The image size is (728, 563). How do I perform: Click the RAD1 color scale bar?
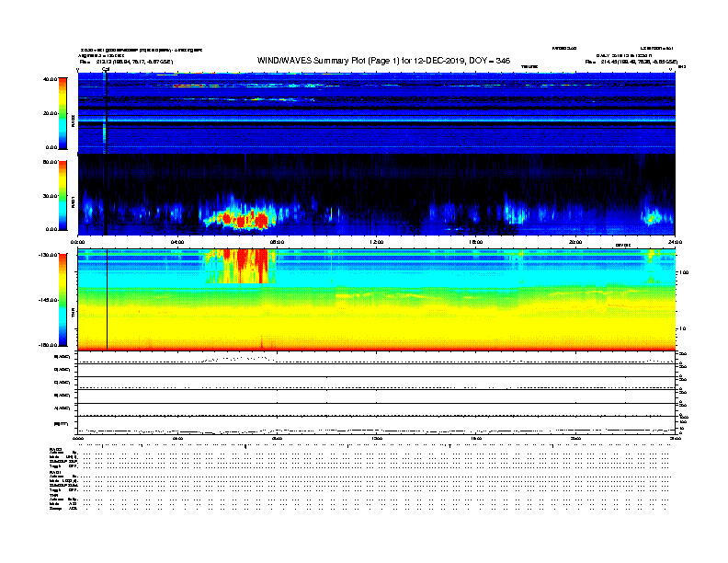point(63,196)
